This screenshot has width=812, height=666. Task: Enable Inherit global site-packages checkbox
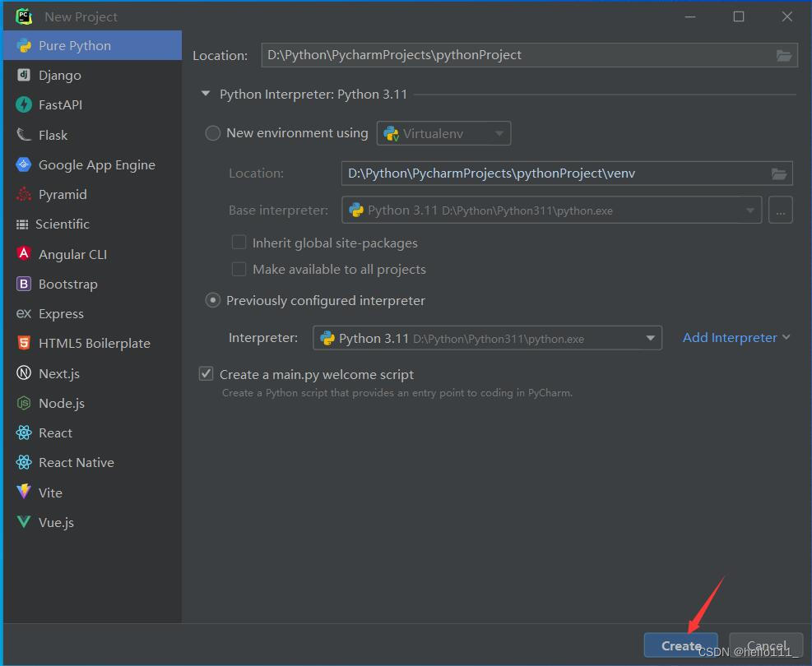(239, 243)
